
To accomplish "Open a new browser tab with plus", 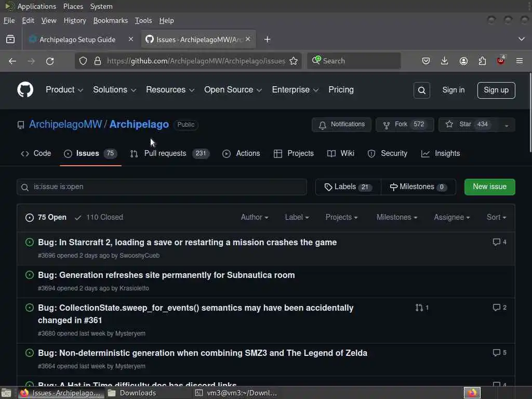I will tap(268, 39).
